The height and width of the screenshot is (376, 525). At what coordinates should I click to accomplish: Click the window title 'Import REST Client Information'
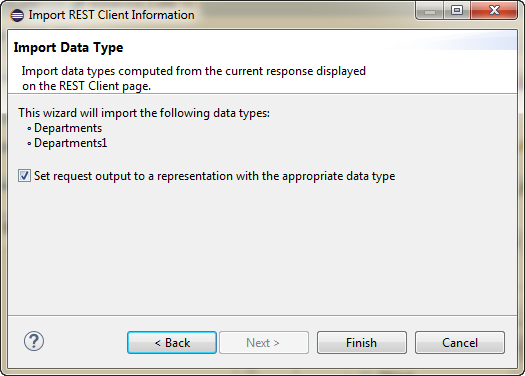(x=111, y=15)
